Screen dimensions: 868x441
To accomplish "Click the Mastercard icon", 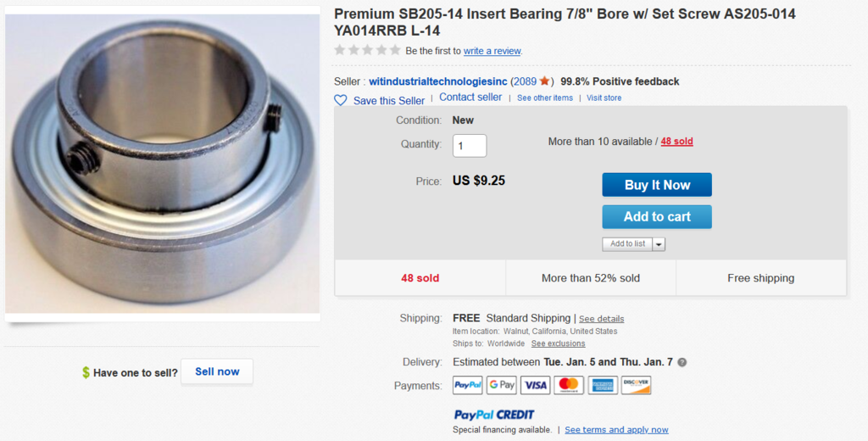I will [569, 385].
